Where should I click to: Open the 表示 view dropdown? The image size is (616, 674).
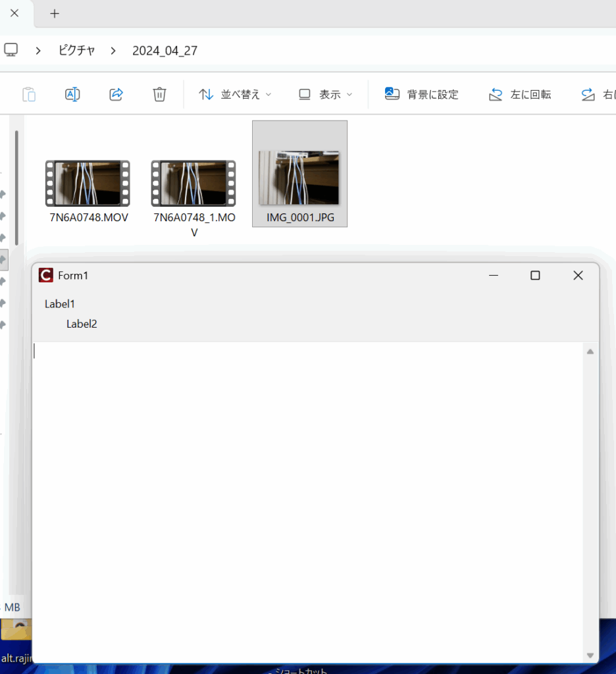[325, 94]
